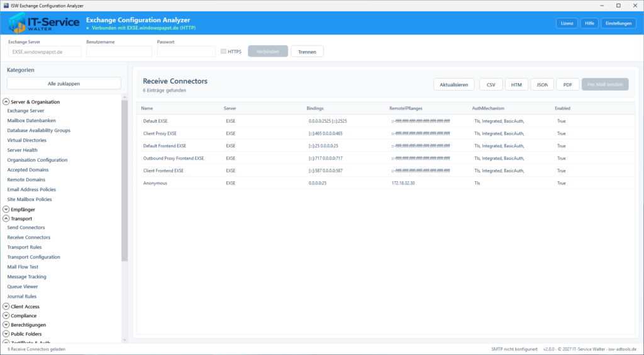The image size is (644, 355).
Task: Expand the Public Folders category
Action: (x=6, y=334)
